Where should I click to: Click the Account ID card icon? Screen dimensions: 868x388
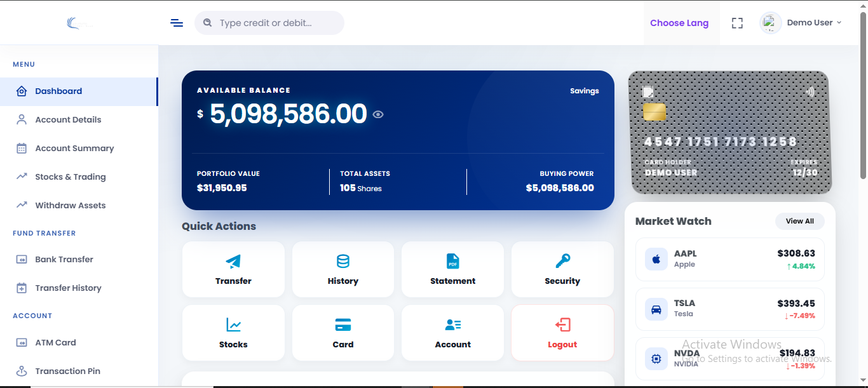[453, 324]
